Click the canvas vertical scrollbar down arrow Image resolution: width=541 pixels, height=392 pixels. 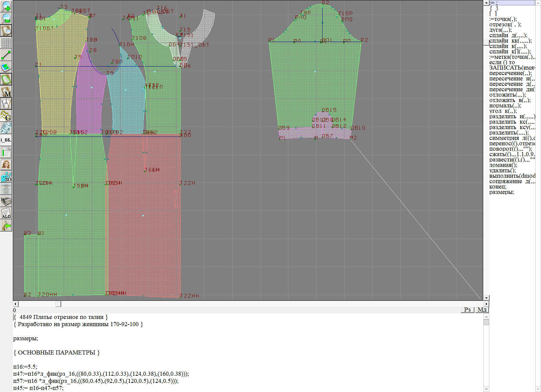click(x=486, y=298)
